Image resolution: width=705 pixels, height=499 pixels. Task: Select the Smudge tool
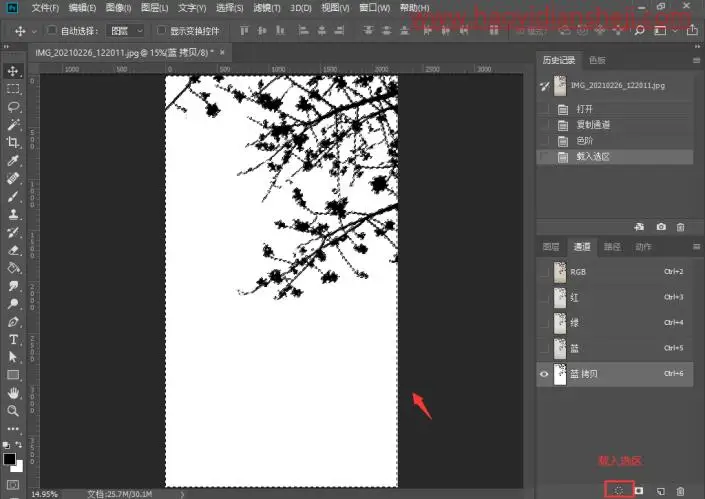[13, 286]
